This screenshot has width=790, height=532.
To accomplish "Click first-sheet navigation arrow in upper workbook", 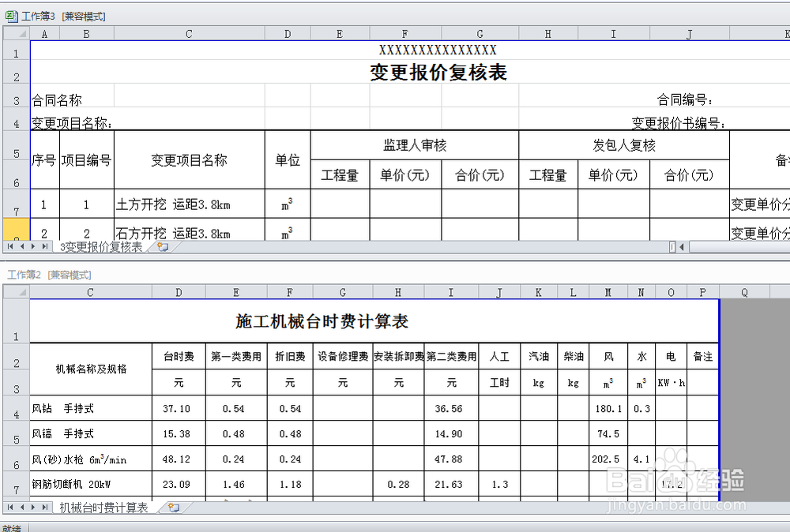I will 9,246.
